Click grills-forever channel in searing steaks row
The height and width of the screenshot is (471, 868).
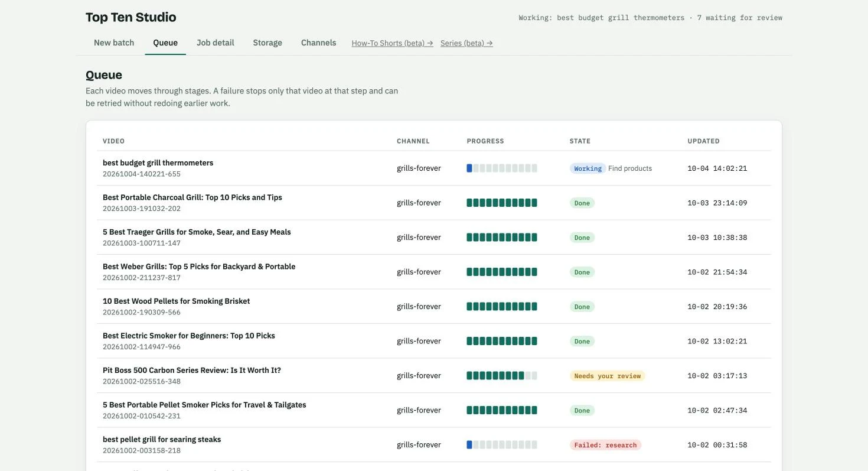click(x=419, y=445)
